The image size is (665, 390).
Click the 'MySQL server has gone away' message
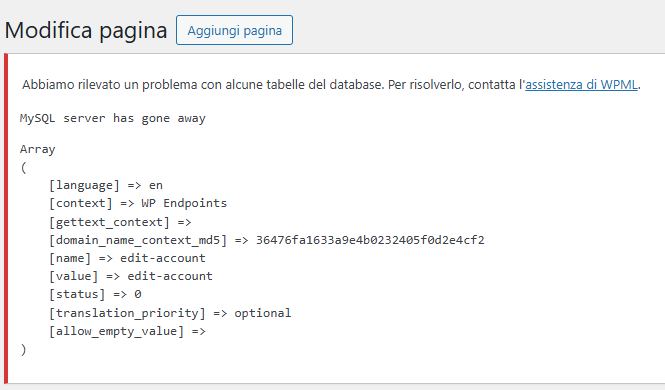[113, 118]
